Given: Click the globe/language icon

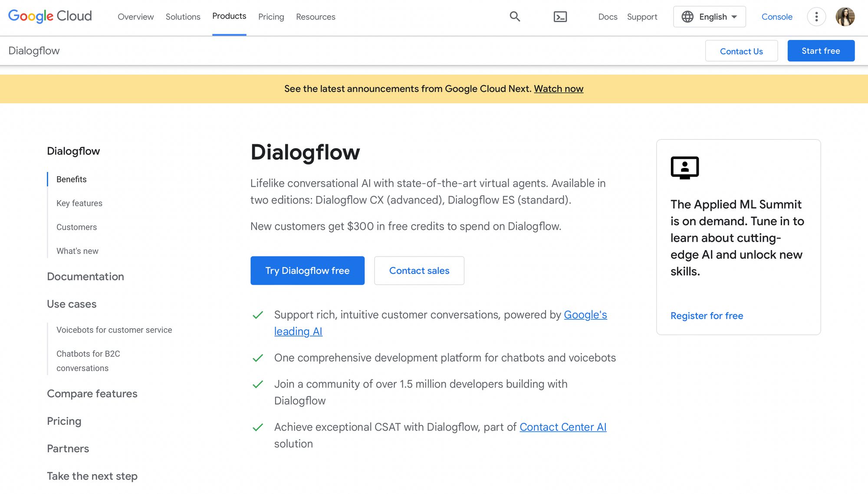Looking at the screenshot, I should tap(689, 16).
